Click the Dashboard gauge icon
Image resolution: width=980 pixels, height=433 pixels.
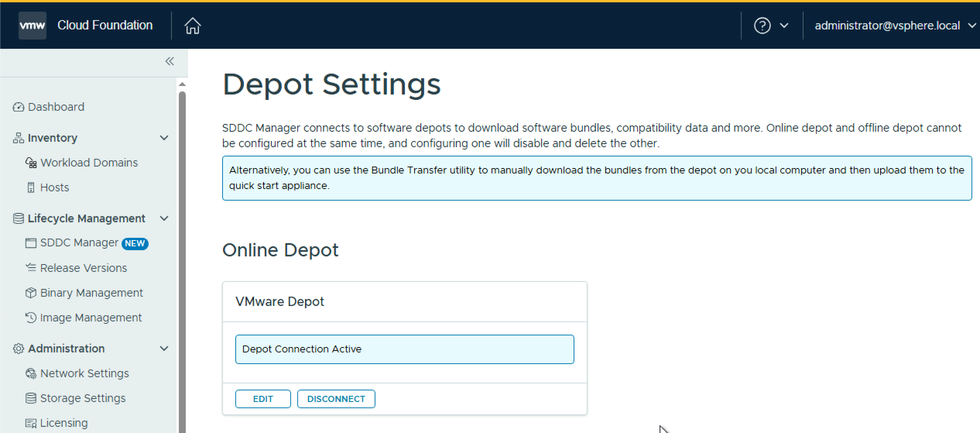coord(18,107)
